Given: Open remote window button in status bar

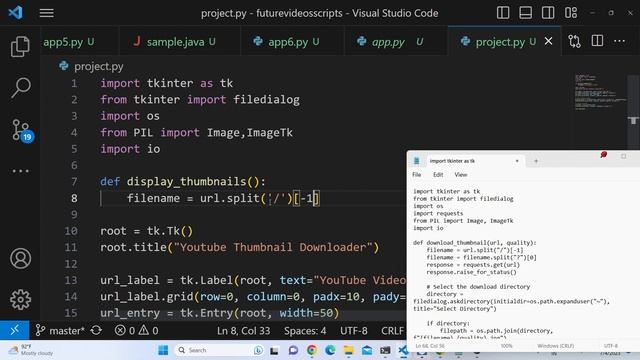Looking at the screenshot, I should 14,330.
